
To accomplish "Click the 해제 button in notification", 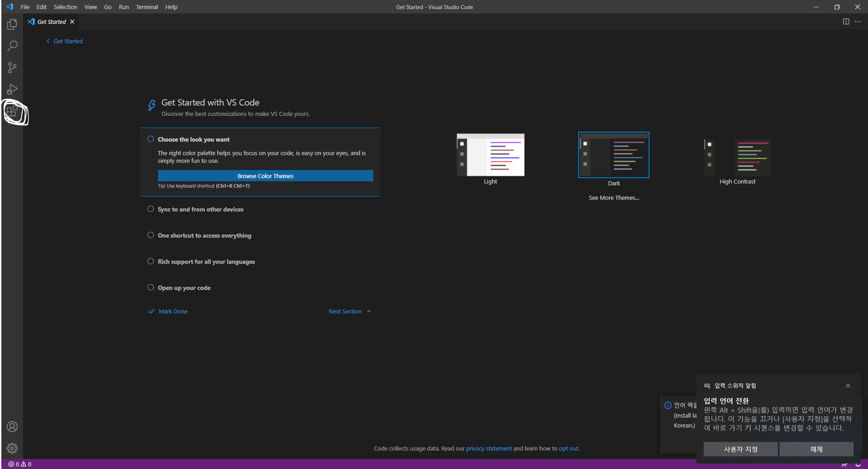I will click(816, 449).
